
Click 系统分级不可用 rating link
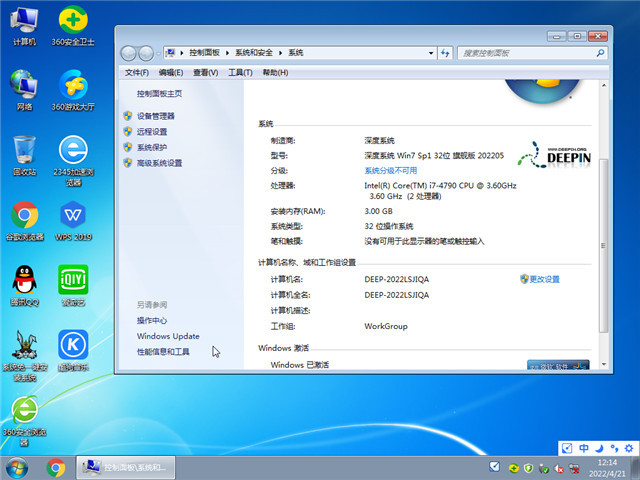(391, 171)
